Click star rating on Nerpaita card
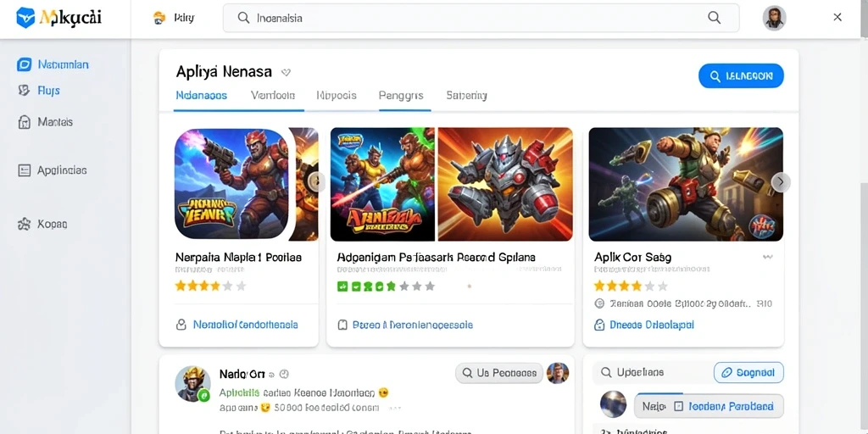Viewport: 868px width, 434px height. point(210,287)
